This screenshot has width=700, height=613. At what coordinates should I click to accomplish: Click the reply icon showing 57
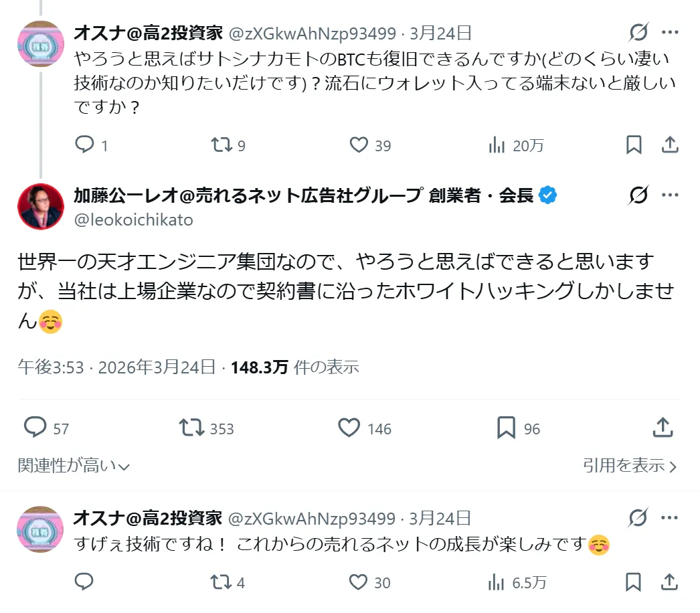point(35,427)
